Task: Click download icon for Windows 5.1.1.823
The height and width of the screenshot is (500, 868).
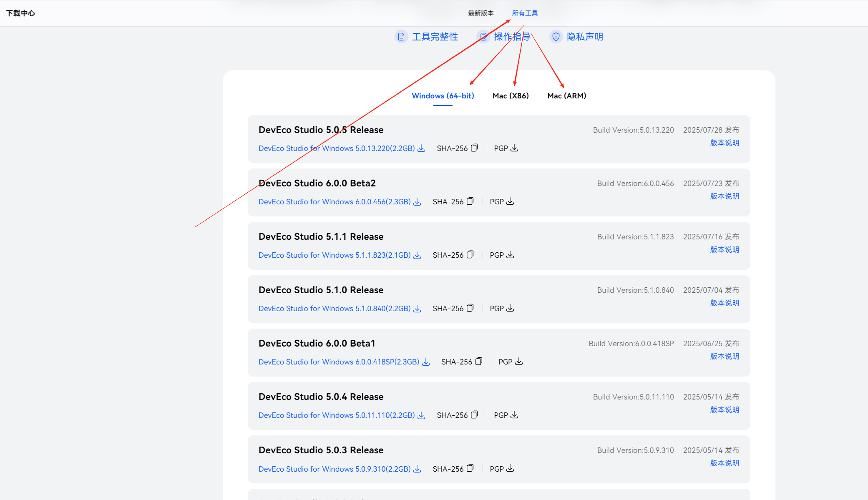Action: (x=418, y=255)
